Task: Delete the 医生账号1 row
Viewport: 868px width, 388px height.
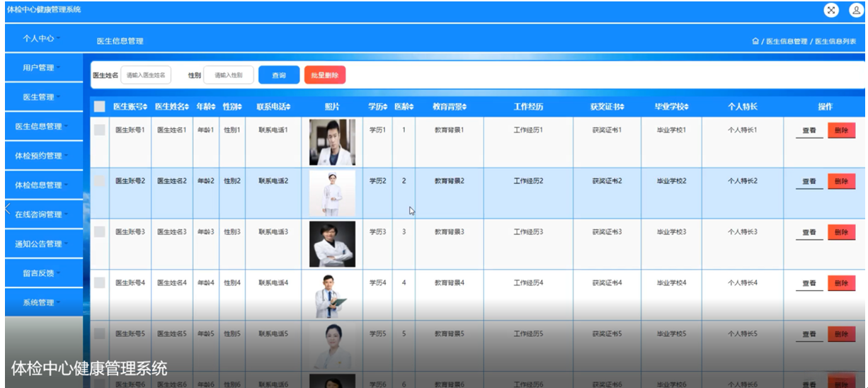Action: coord(841,130)
